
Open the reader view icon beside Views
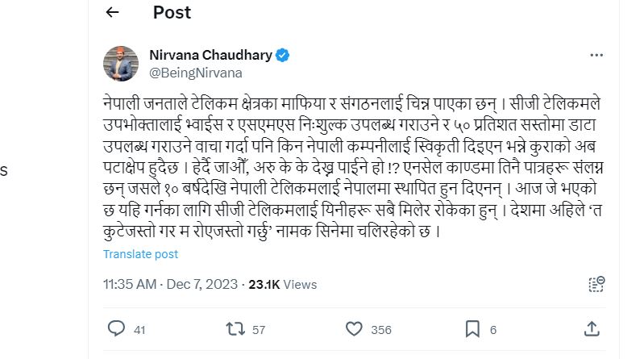pos(596,284)
